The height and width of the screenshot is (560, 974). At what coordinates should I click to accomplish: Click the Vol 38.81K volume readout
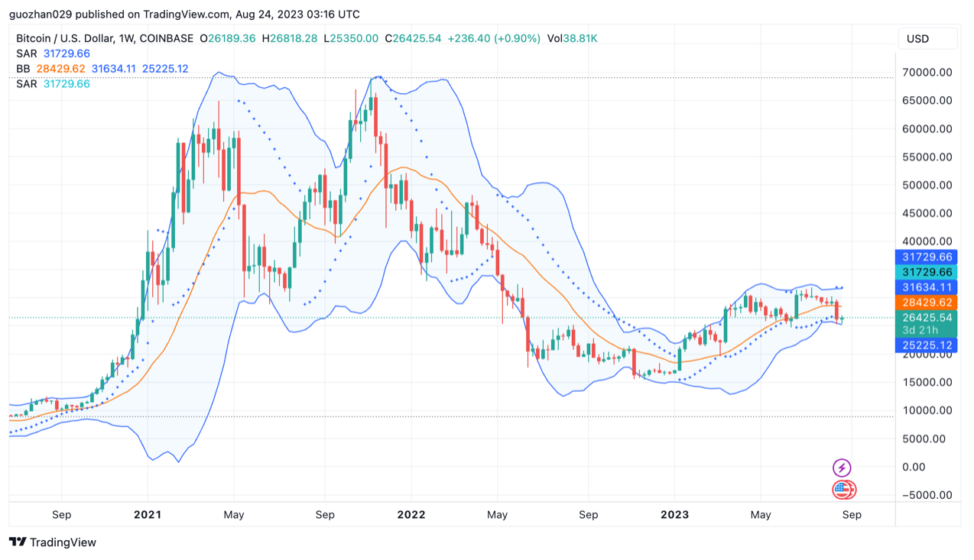(x=572, y=38)
